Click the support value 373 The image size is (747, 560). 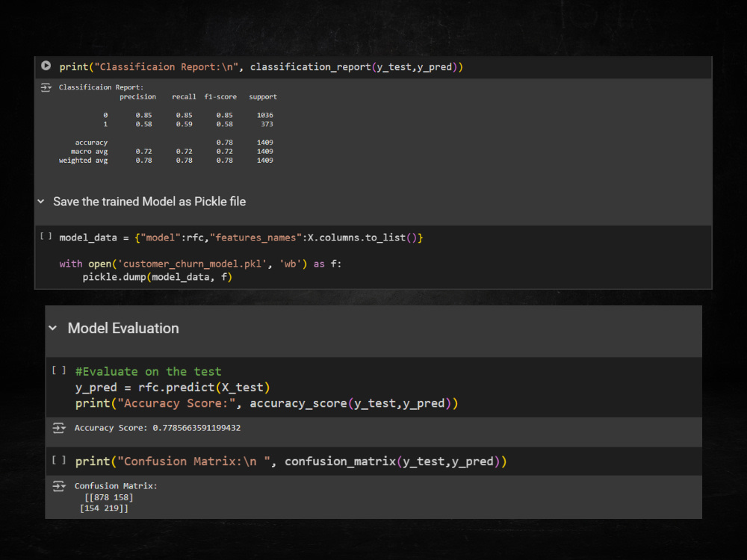click(267, 124)
